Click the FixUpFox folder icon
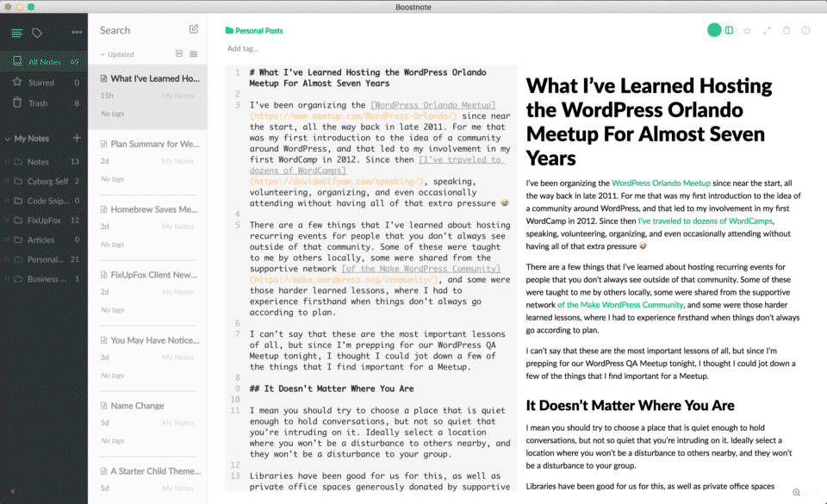Image resolution: width=827 pixels, height=504 pixels. click(18, 221)
